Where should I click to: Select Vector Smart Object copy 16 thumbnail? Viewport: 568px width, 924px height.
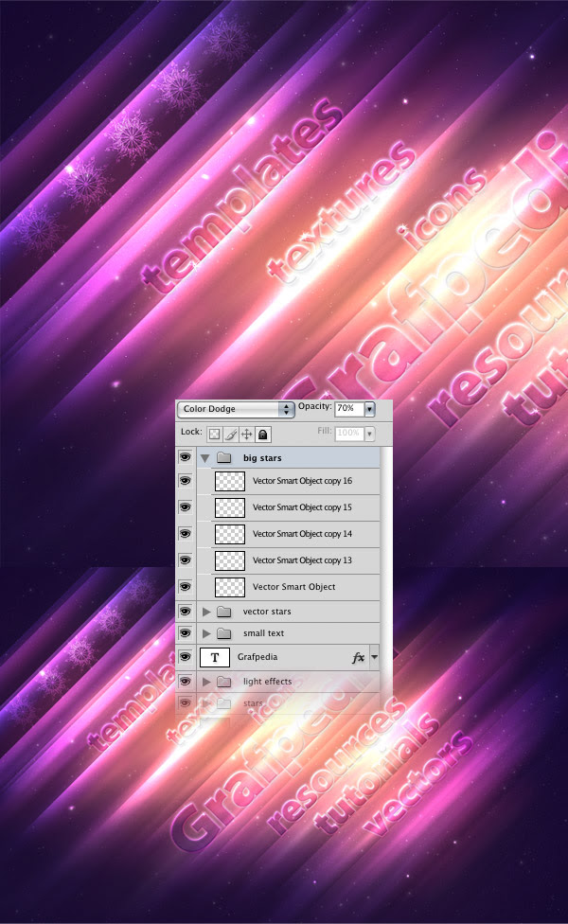230,482
